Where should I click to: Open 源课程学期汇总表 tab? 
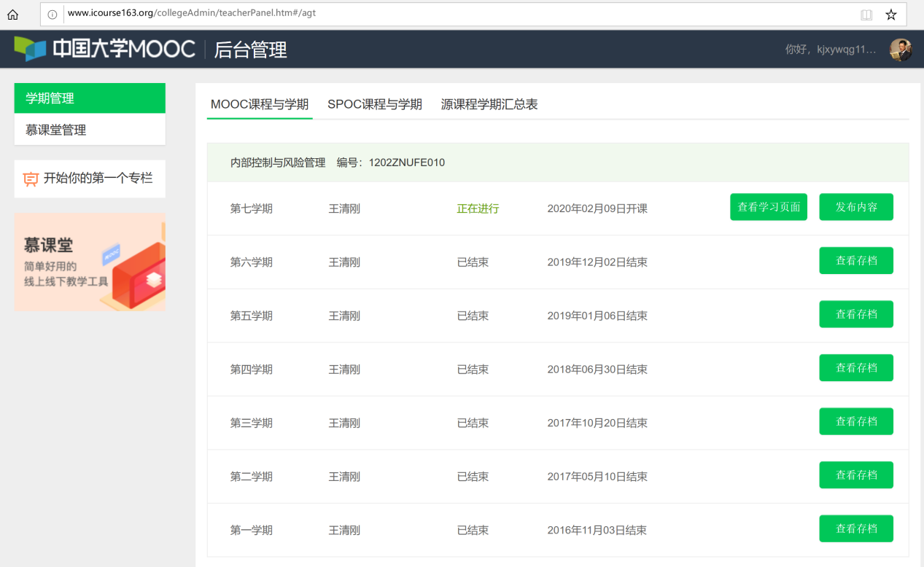489,104
